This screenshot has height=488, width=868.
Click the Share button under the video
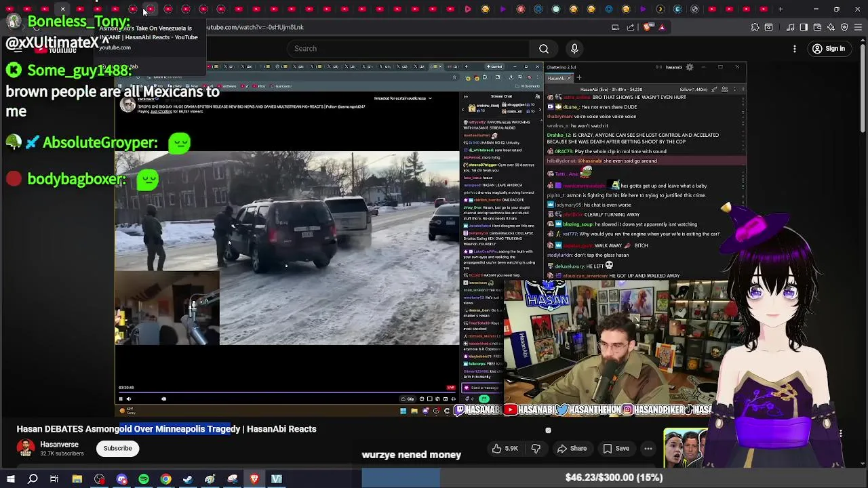point(572,449)
